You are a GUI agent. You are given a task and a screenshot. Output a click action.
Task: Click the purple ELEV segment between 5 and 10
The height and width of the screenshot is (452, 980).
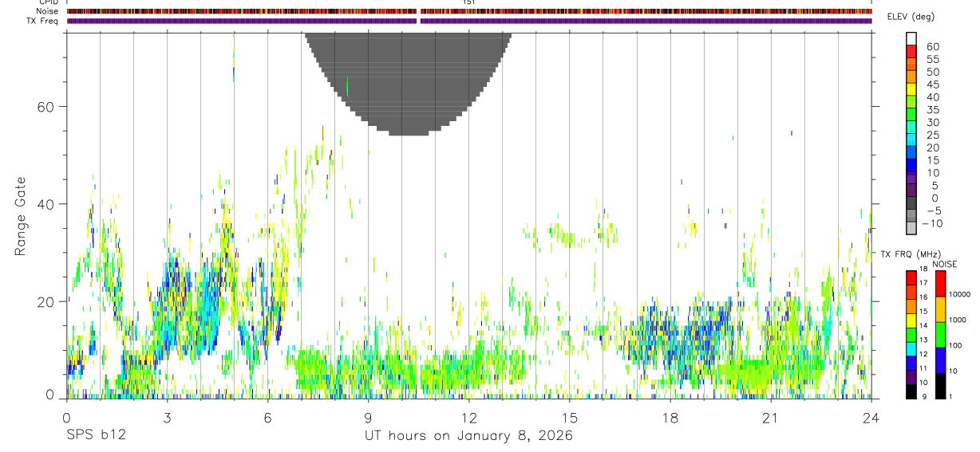point(911,177)
